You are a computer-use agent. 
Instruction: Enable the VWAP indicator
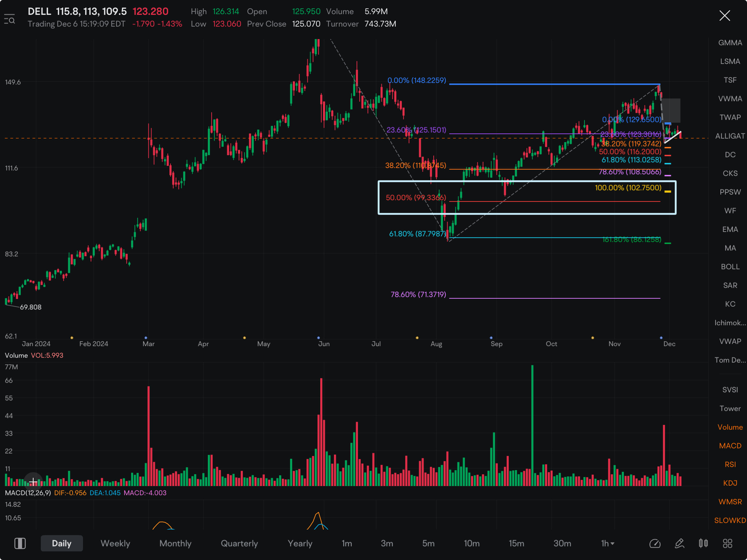click(x=730, y=342)
